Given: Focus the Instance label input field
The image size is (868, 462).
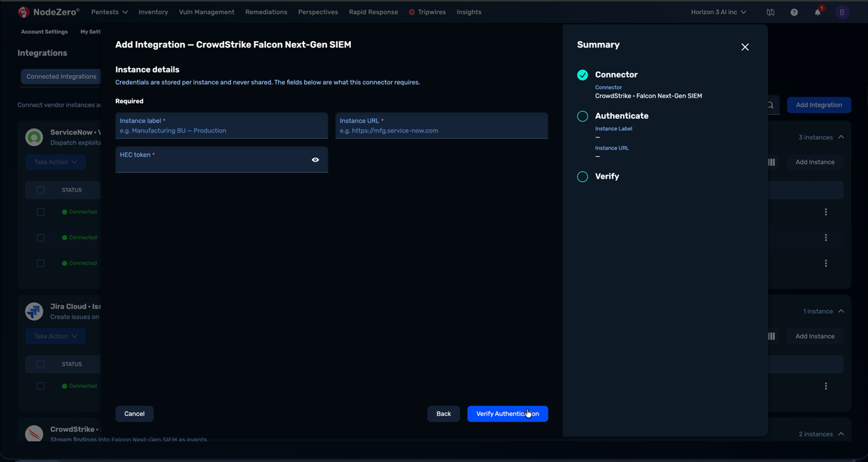Looking at the screenshot, I should (222, 126).
